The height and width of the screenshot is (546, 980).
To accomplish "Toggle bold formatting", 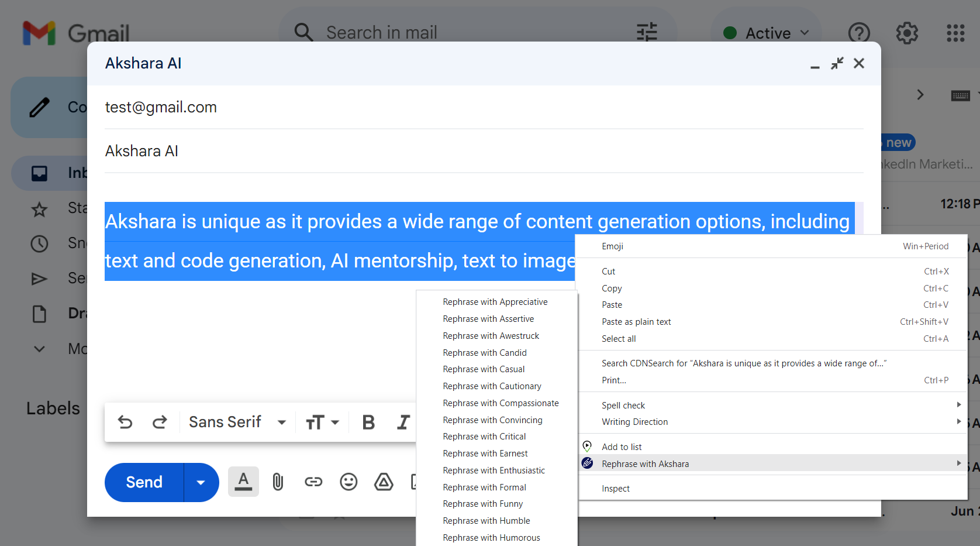I will click(368, 422).
